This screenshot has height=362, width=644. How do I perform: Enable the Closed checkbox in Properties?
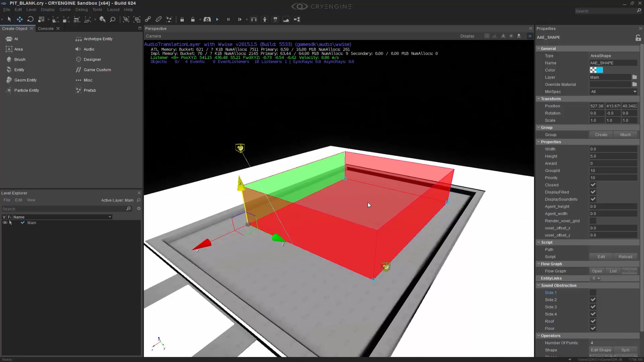pyautogui.click(x=593, y=185)
